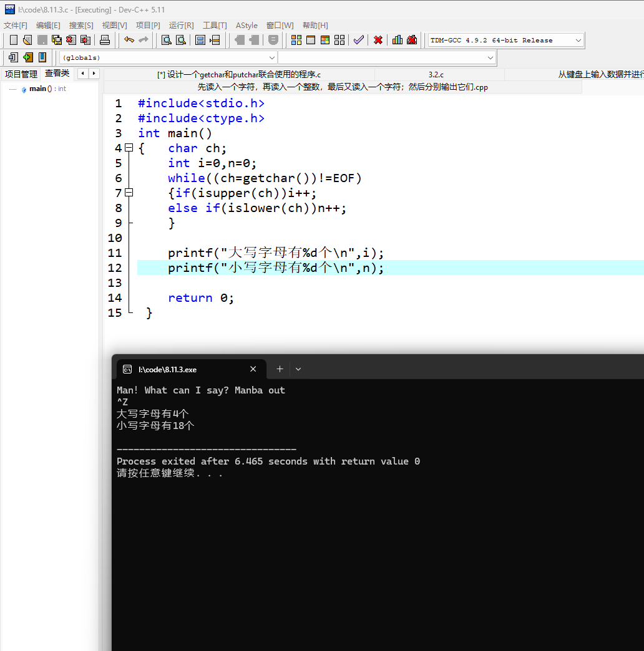Click the console tab terminal icon

point(127,370)
